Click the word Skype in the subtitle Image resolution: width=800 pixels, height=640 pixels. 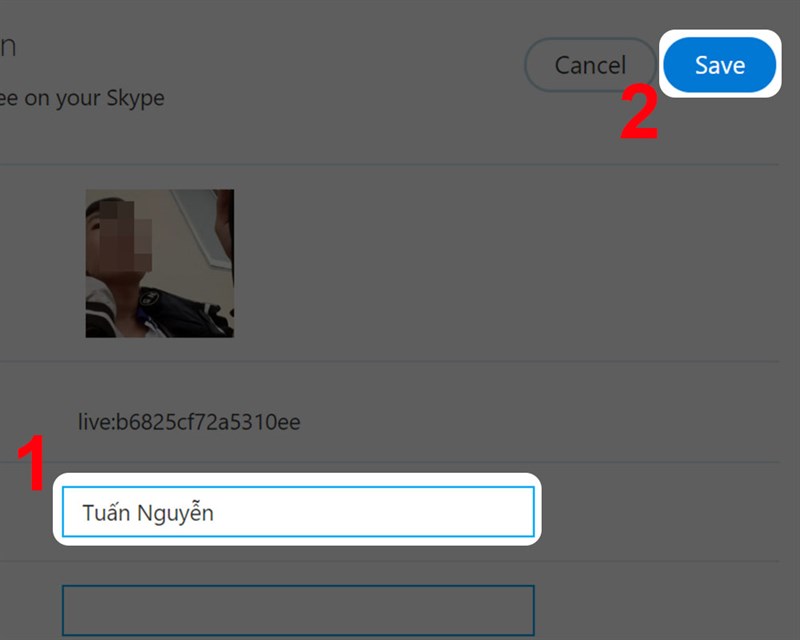coord(135,98)
